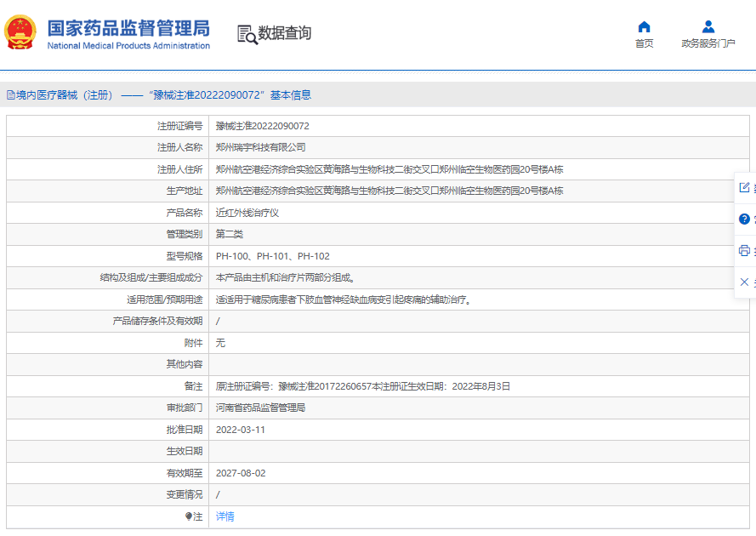
Task: Click National Medical Products Administration text
Action: point(128,46)
